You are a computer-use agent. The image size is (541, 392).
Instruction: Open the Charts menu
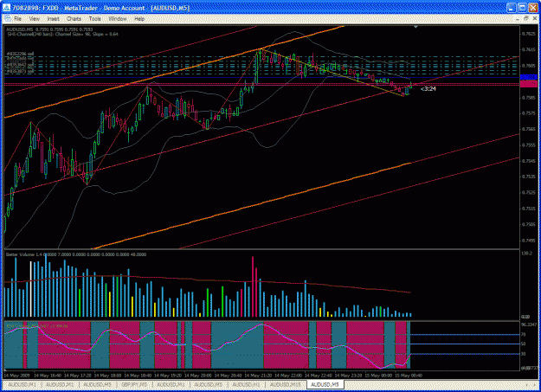[x=74, y=19]
